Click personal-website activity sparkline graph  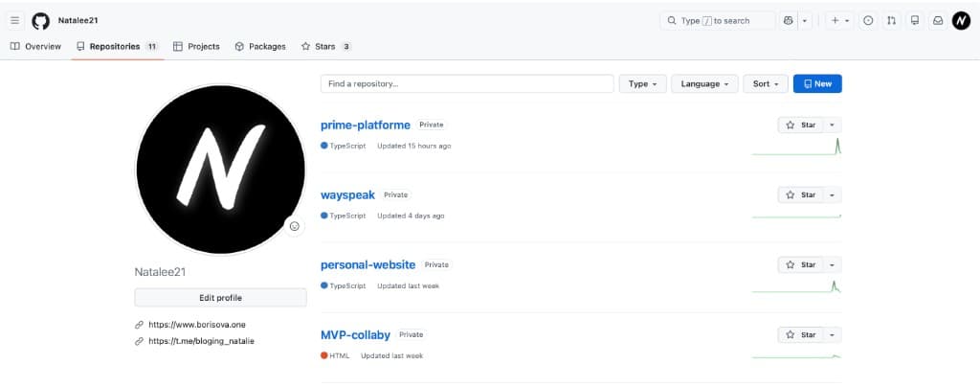[x=797, y=286]
